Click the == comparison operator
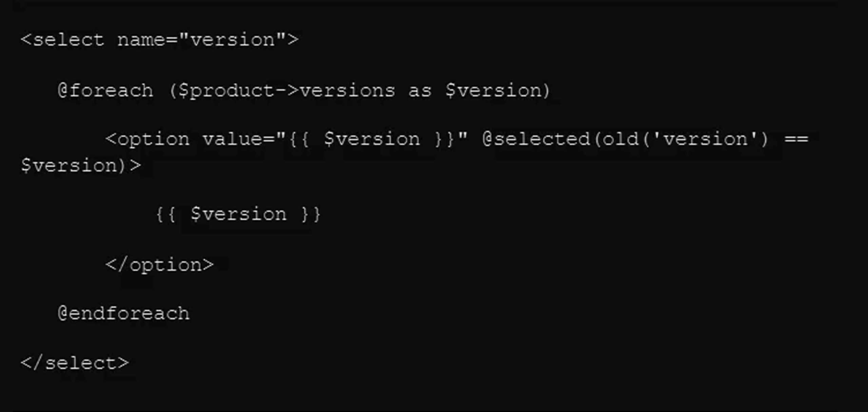The height and width of the screenshot is (412, 868). [x=797, y=139]
